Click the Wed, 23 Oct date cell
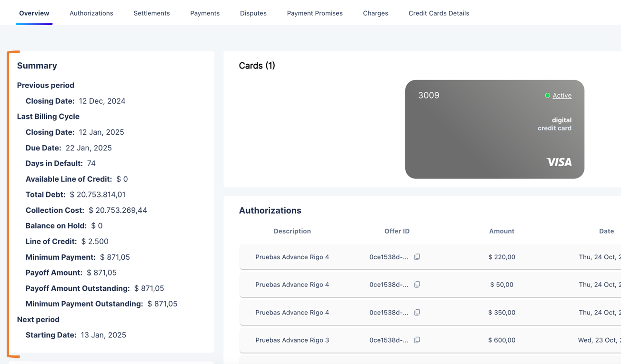This screenshot has width=621, height=364. (599, 340)
